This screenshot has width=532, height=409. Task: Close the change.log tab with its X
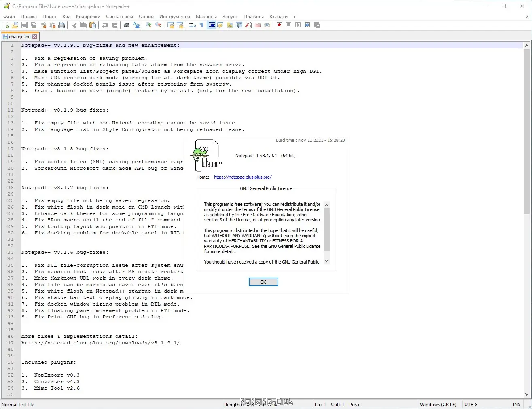(35, 37)
